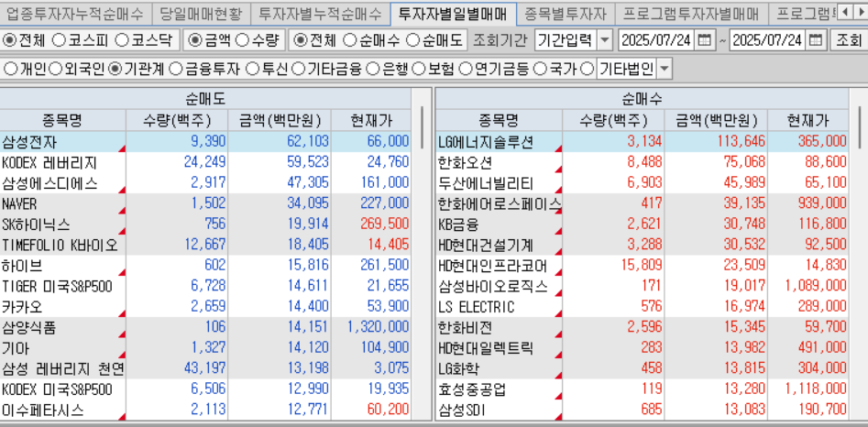This screenshot has width=868, height=427.
Task: Open the start date calendar picker
Action: click(x=704, y=40)
